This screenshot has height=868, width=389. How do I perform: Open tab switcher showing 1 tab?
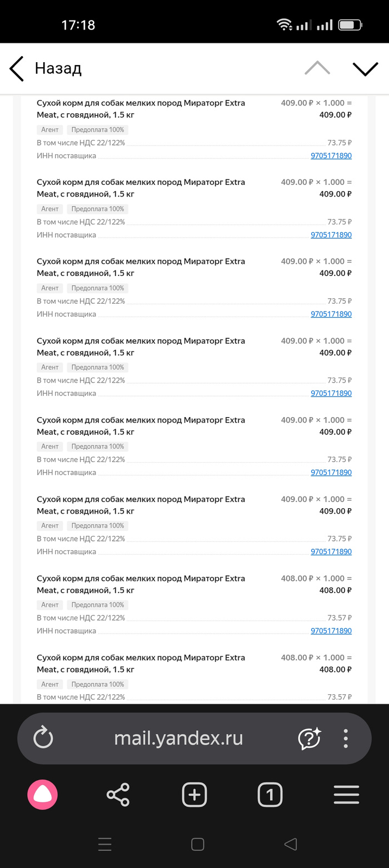coord(270,795)
